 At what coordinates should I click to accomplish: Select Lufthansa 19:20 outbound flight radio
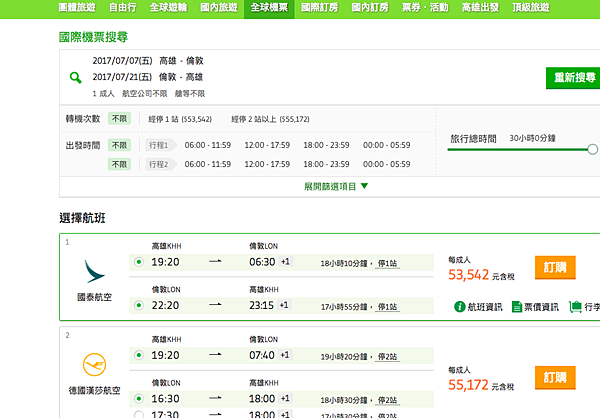tap(139, 356)
